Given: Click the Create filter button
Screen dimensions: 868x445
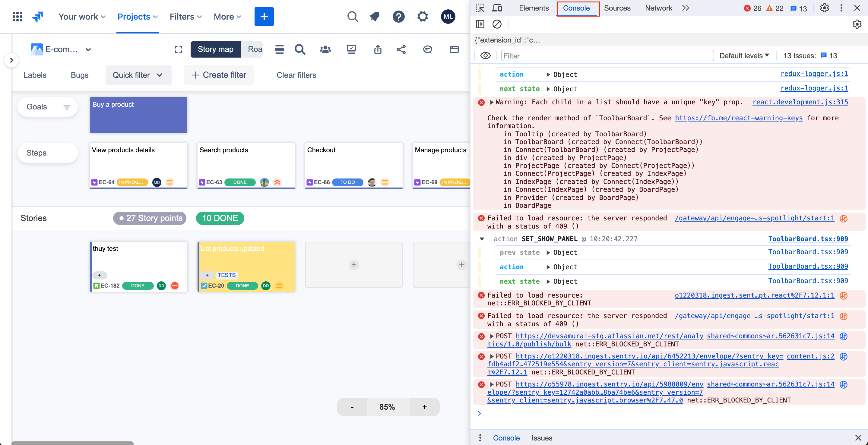Looking at the screenshot, I should click(219, 75).
